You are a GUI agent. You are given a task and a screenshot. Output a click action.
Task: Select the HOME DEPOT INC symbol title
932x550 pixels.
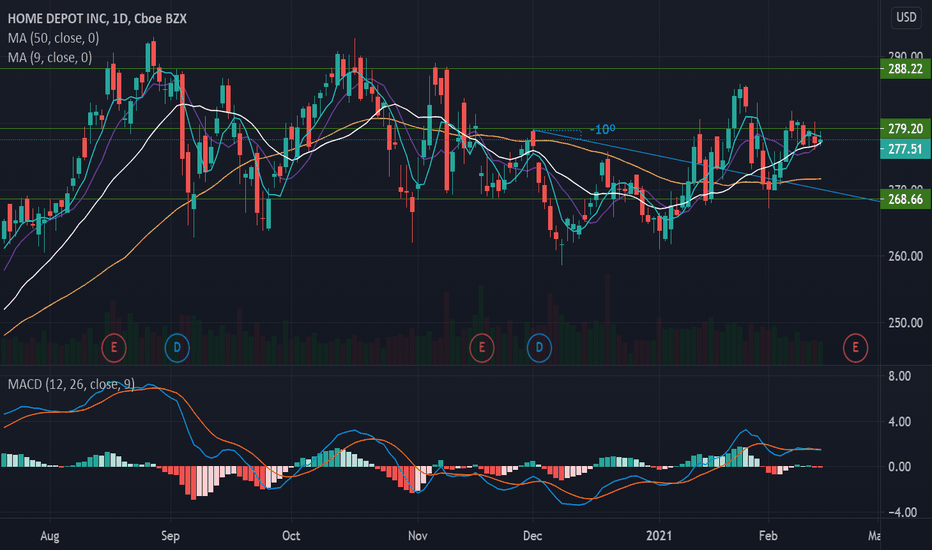[97, 18]
